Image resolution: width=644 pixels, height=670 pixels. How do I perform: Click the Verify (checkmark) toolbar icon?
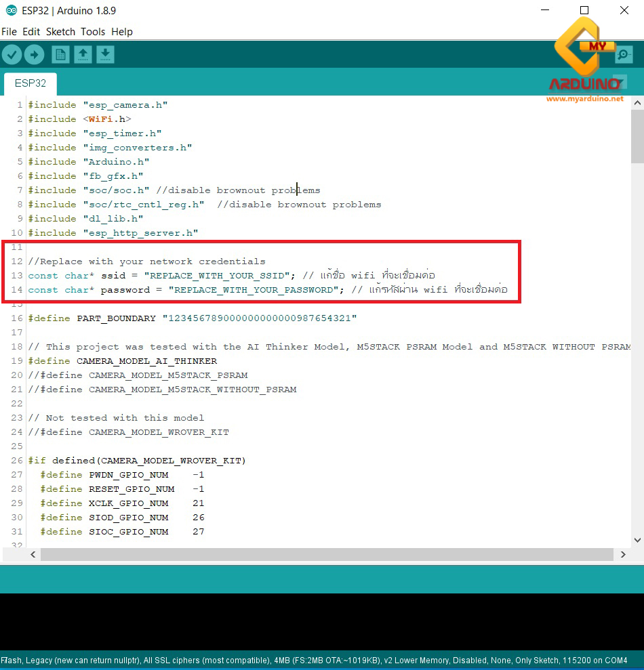click(12, 54)
